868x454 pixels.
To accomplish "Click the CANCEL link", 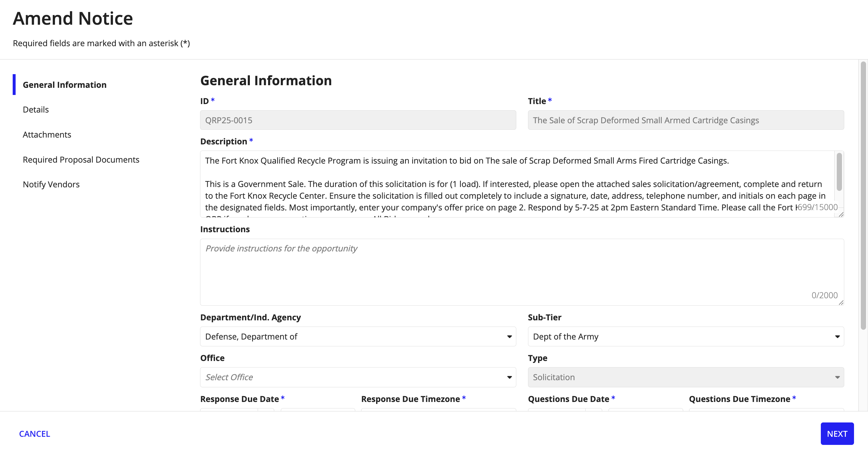I will point(34,434).
